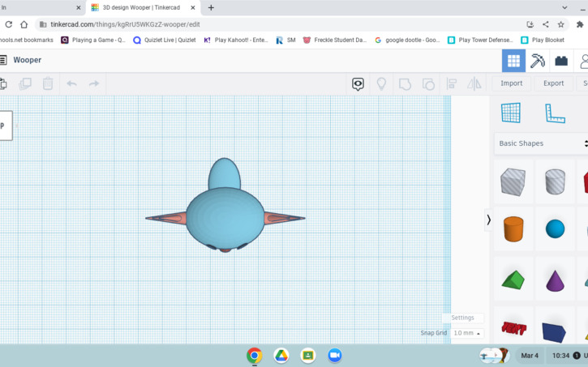Select the Ruler tool
This screenshot has width=588, height=367.
(x=555, y=113)
